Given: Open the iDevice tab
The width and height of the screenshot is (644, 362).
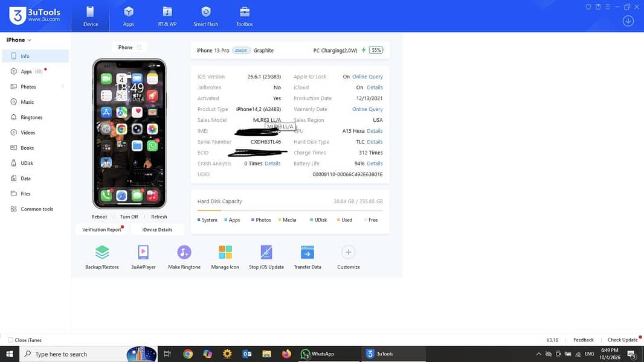Looking at the screenshot, I should (90, 16).
